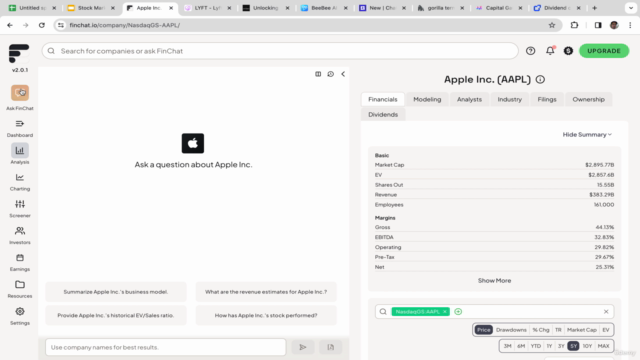Ask about Apple revenue estimates
The image size is (640, 360).
tap(266, 292)
